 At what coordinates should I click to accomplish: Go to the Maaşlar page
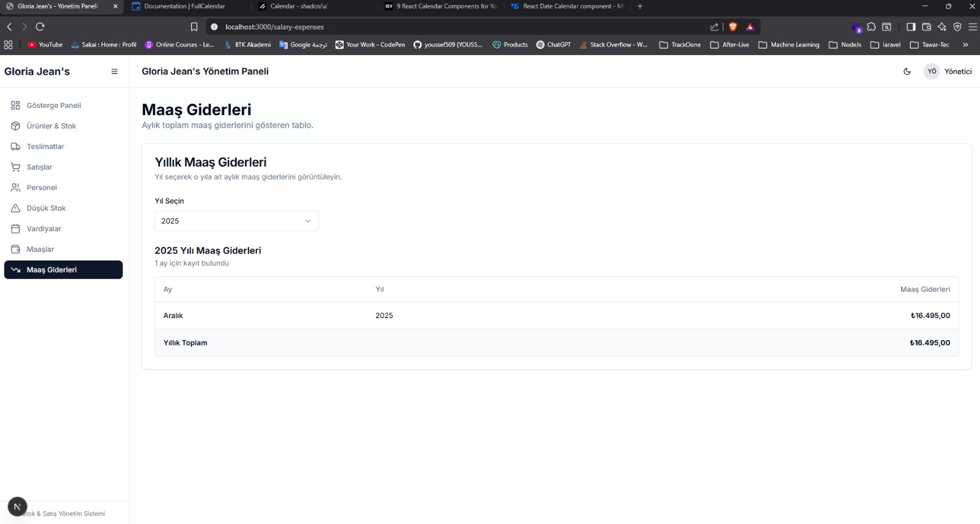64,249
